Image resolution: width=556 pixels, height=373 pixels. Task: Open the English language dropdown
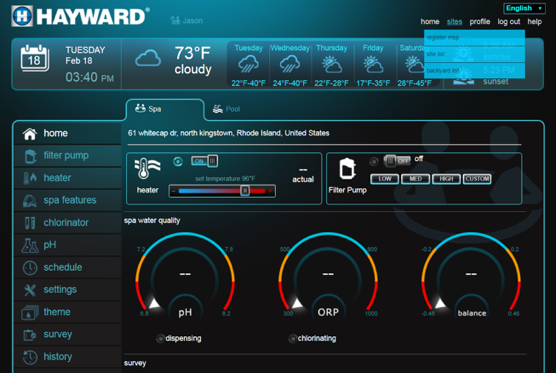tap(524, 8)
